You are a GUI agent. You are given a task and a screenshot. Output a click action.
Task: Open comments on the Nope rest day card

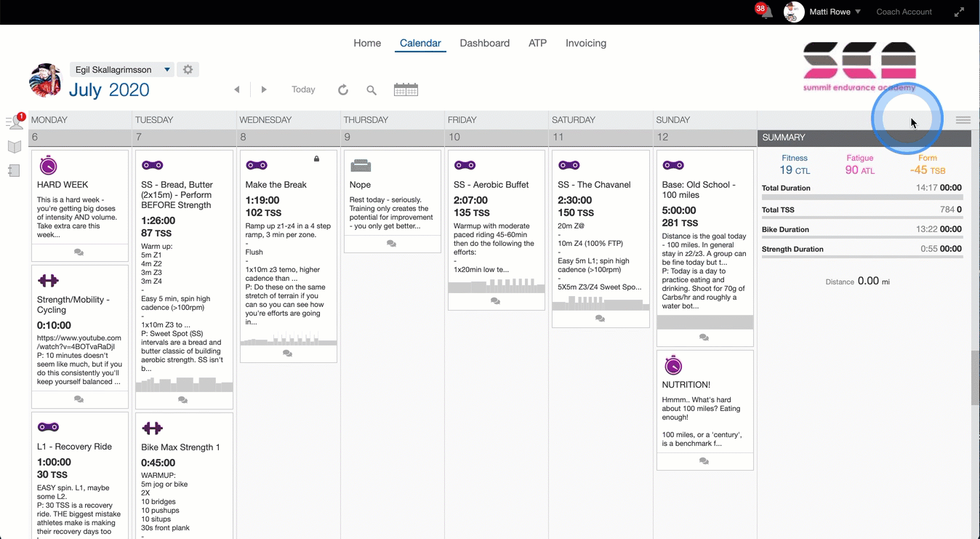(x=391, y=244)
